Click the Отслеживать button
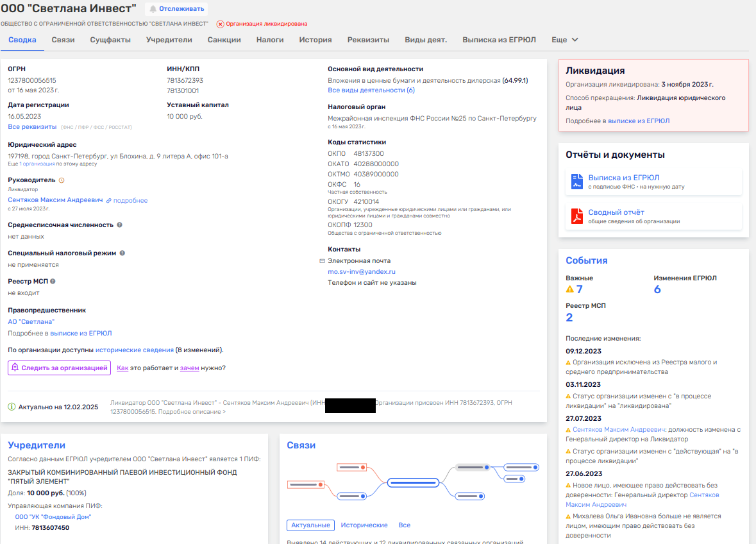The image size is (756, 544). click(x=177, y=9)
